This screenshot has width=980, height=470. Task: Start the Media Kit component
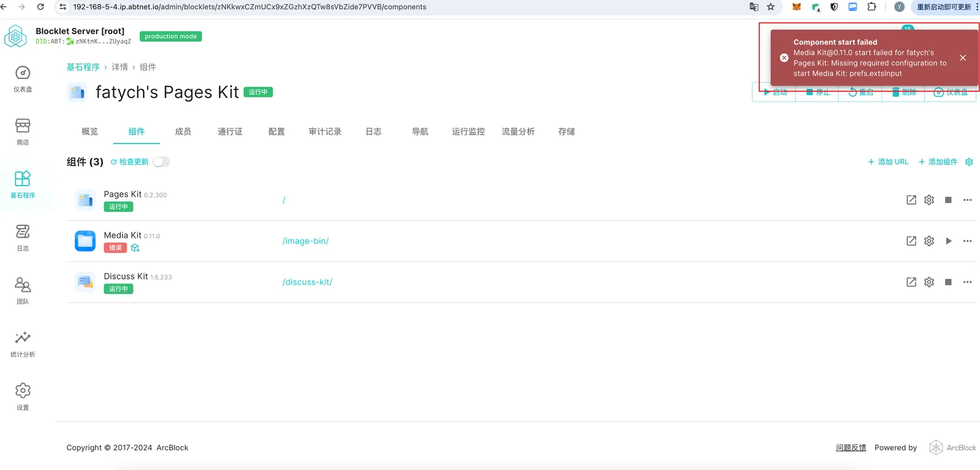(x=948, y=241)
